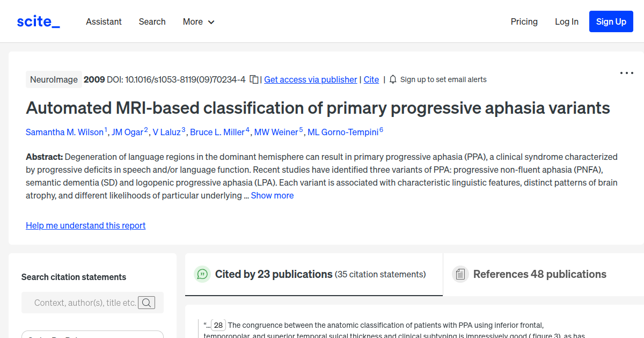Open the Cite dialog
644x338 pixels.
tap(371, 79)
